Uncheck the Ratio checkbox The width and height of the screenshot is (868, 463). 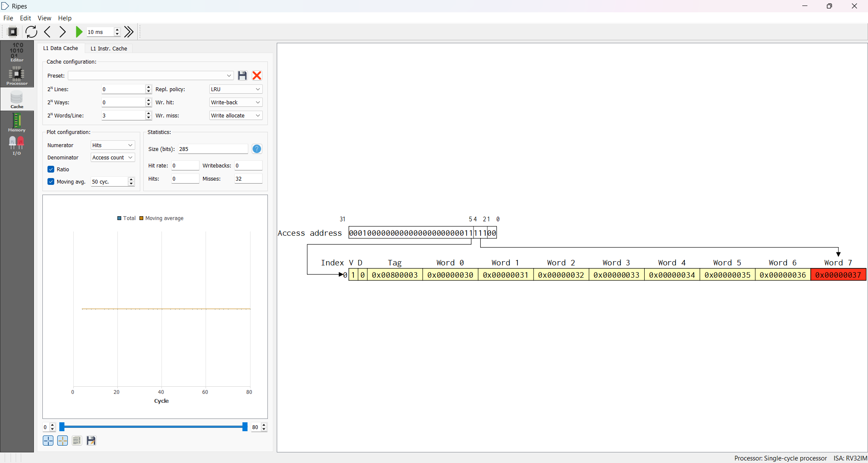point(51,169)
